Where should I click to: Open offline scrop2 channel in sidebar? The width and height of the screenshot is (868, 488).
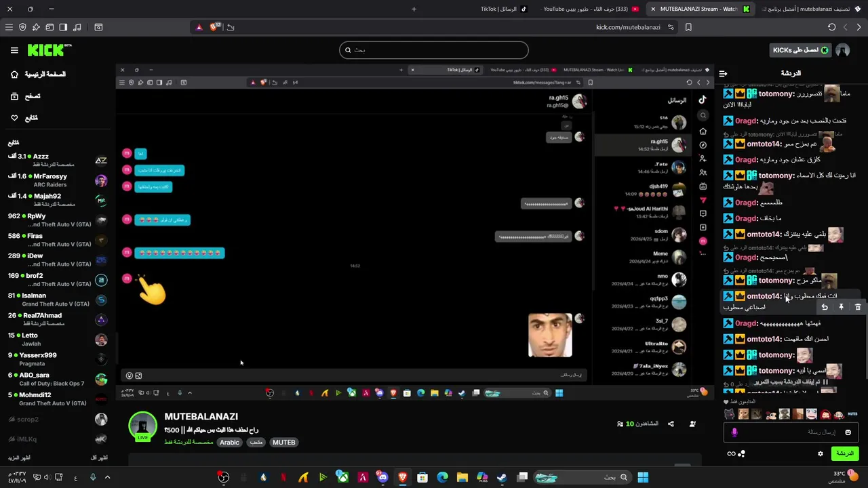(x=58, y=420)
